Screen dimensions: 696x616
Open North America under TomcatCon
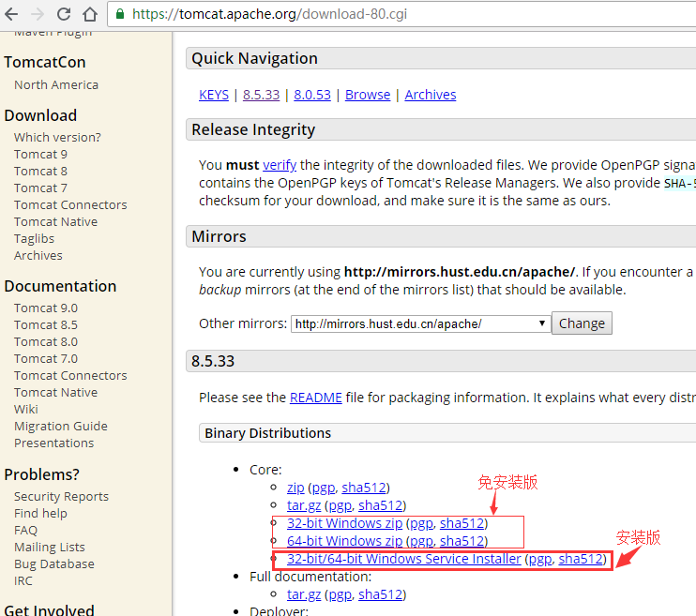coord(56,84)
